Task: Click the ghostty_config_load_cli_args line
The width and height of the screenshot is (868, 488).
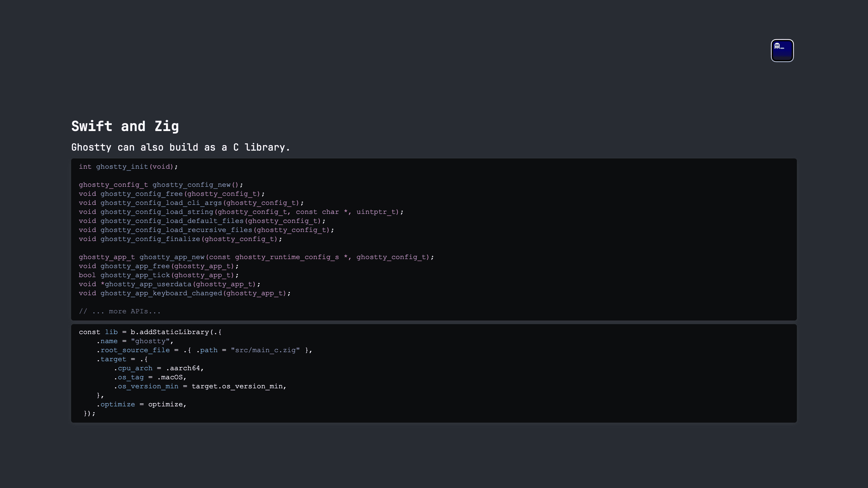Action: click(x=191, y=203)
